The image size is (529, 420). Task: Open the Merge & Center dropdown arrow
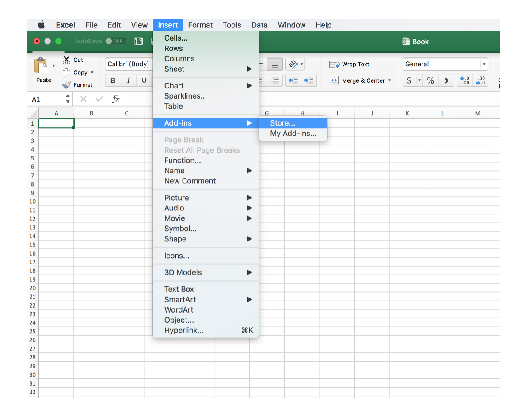click(390, 80)
